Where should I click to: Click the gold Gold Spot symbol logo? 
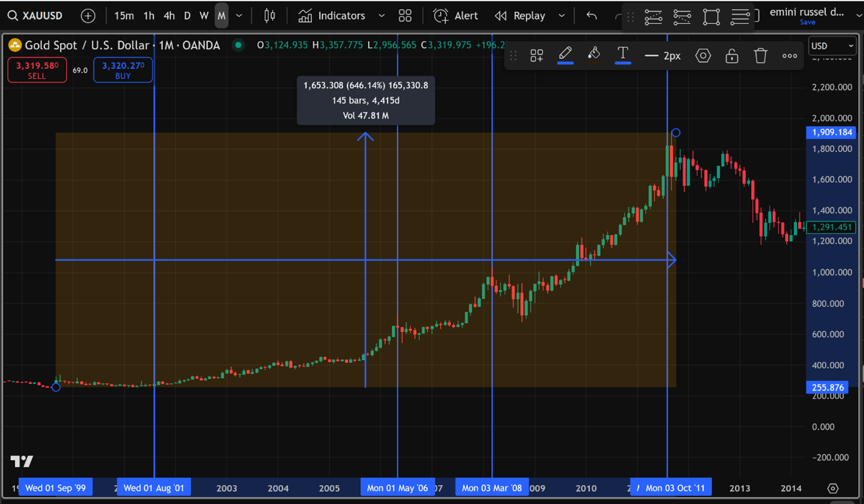pyautogui.click(x=14, y=45)
